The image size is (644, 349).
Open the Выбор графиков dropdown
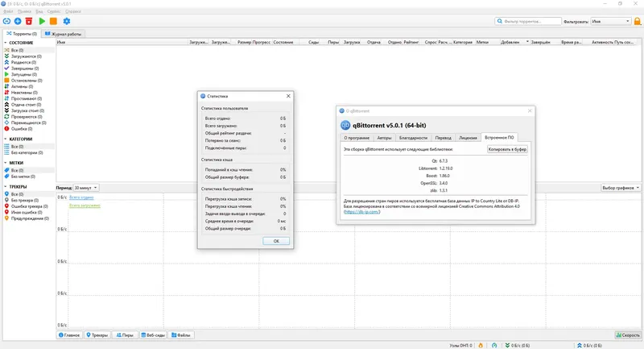click(x=621, y=188)
